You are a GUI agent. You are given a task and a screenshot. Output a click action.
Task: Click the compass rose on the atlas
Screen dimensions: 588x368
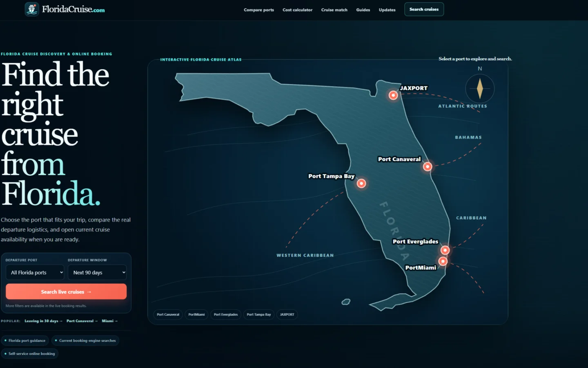480,88
